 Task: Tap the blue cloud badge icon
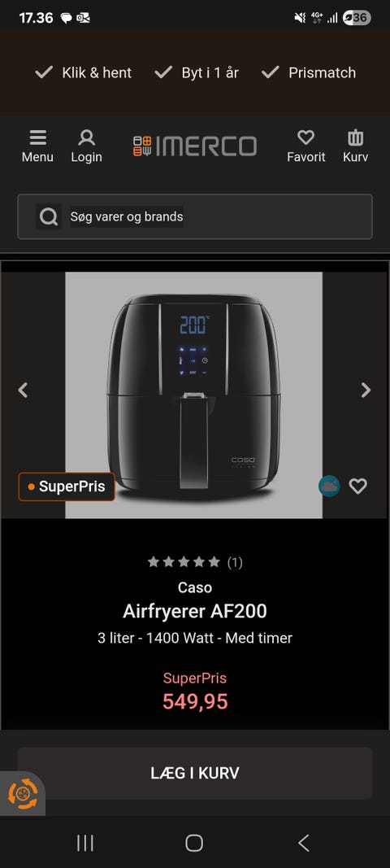tap(329, 486)
